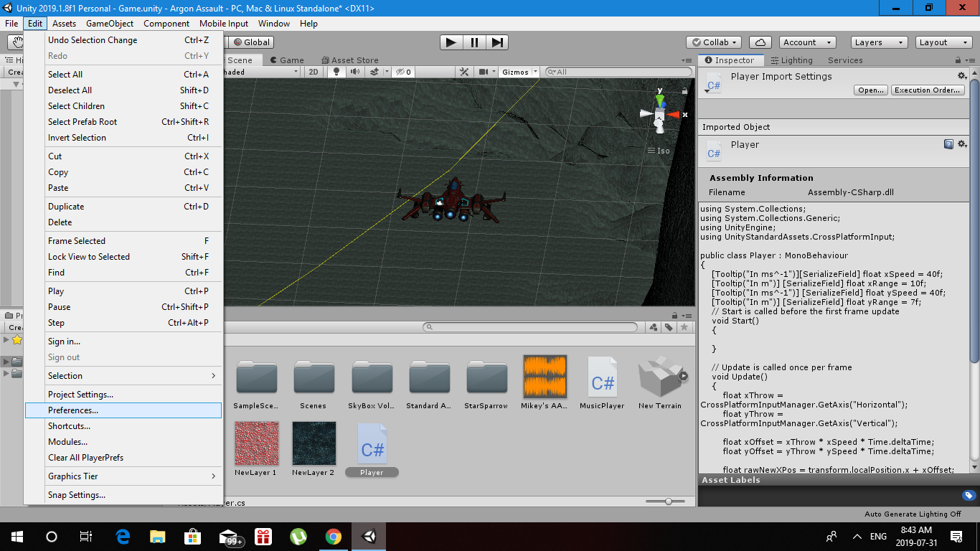Play the New Terrain asset preview arrow
This screenshot has height=551, width=980.
tap(684, 375)
